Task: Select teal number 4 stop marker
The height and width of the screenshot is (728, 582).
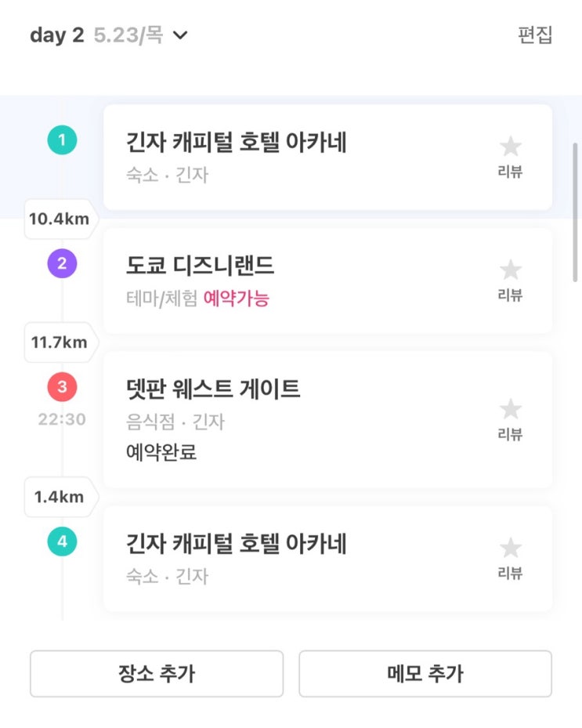Action: (62, 541)
